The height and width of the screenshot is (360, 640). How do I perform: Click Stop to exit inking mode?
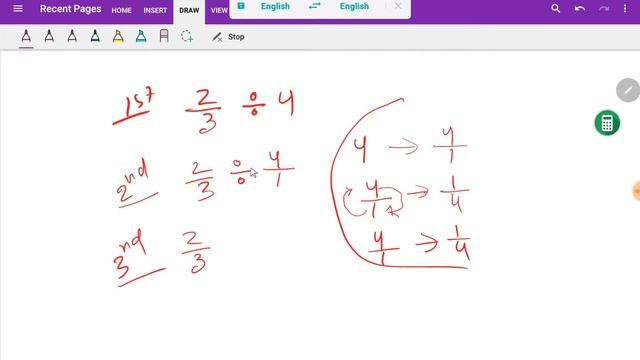[x=228, y=37]
